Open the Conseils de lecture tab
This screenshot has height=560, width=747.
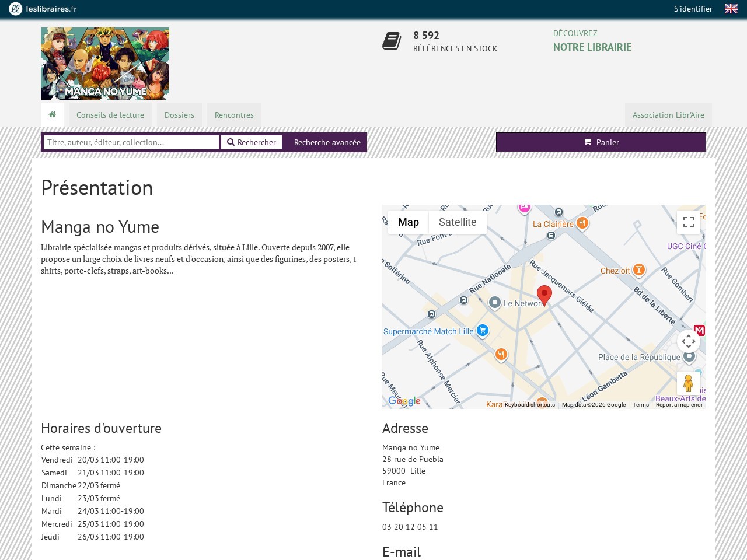click(110, 115)
